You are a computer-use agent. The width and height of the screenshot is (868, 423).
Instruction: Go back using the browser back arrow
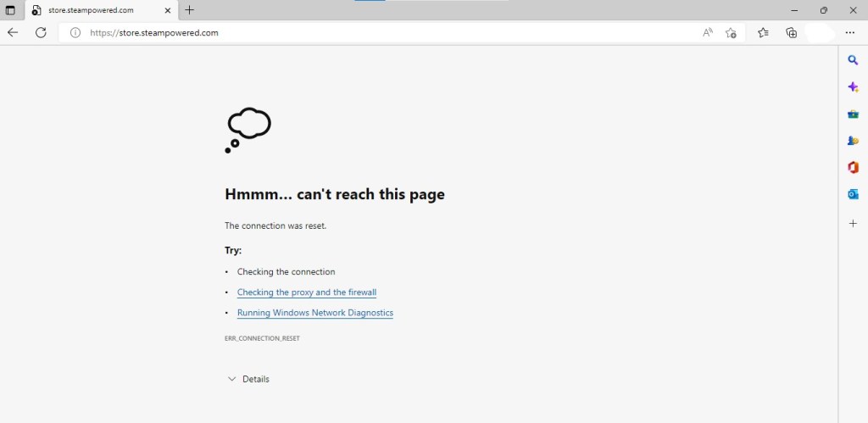[x=13, y=32]
